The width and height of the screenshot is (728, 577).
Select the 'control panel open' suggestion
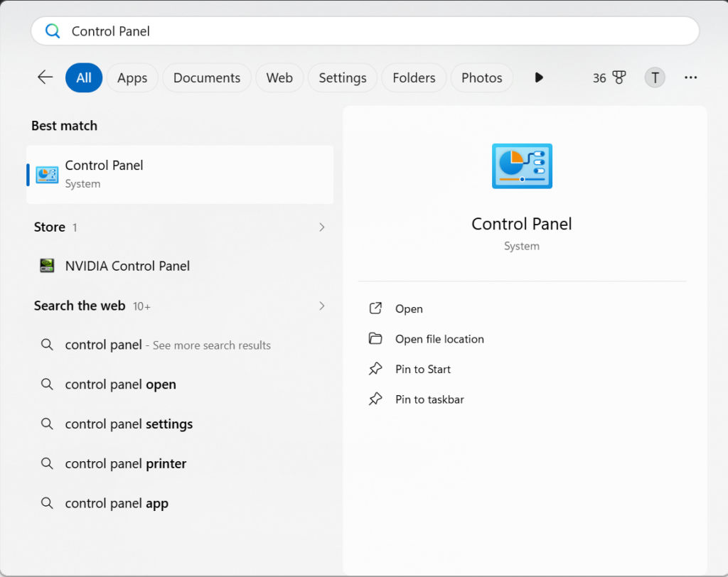[x=180, y=384]
